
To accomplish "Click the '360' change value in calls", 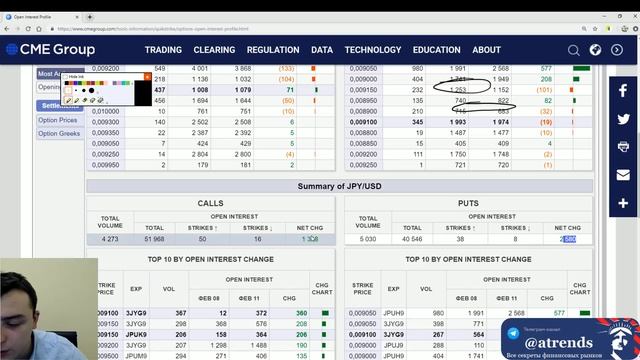I will pos(302,313).
